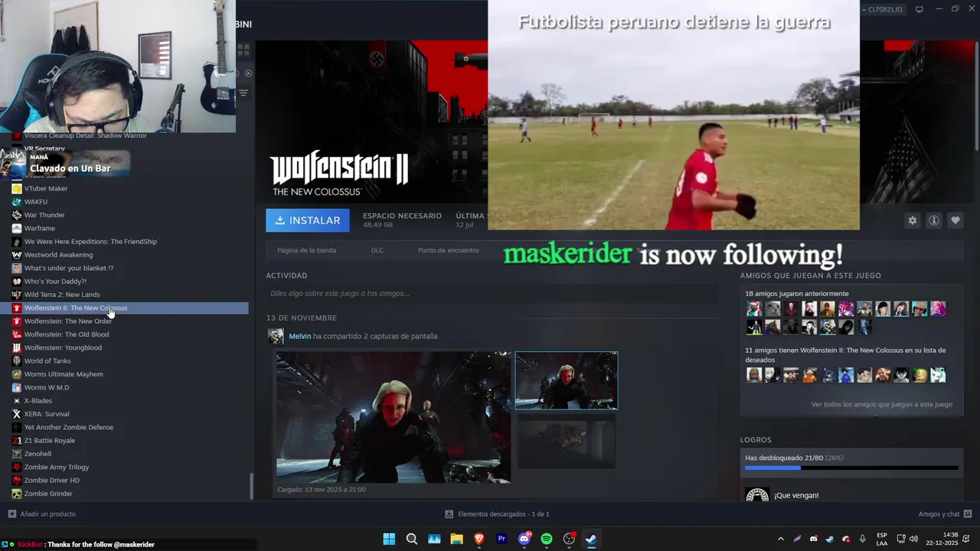Click the blue INSTALAR button
Screen dimensions: 980x551
click(308, 220)
